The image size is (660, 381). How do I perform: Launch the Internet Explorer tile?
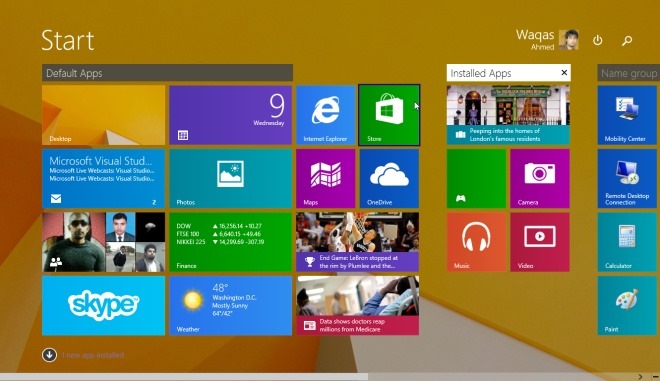click(325, 115)
